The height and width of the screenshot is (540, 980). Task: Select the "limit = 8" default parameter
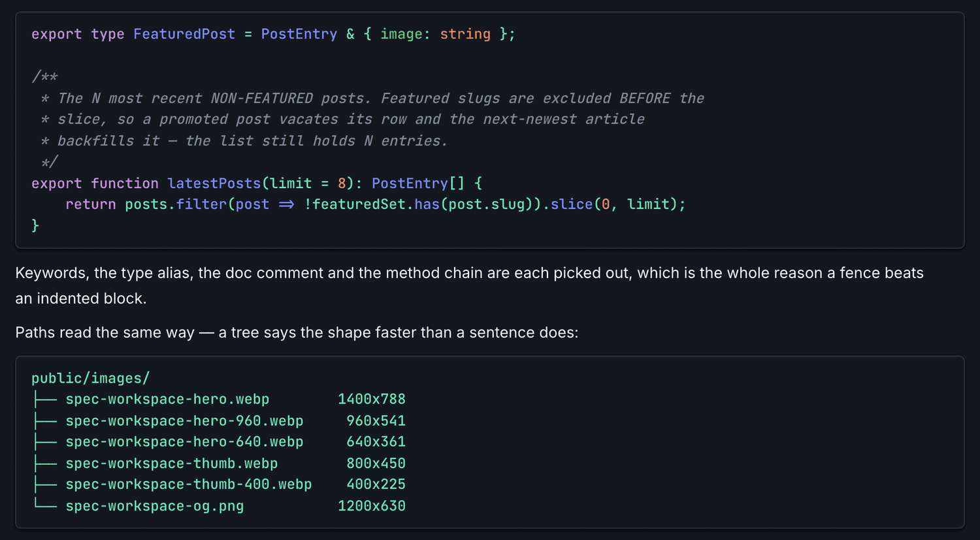pyautogui.click(x=308, y=183)
